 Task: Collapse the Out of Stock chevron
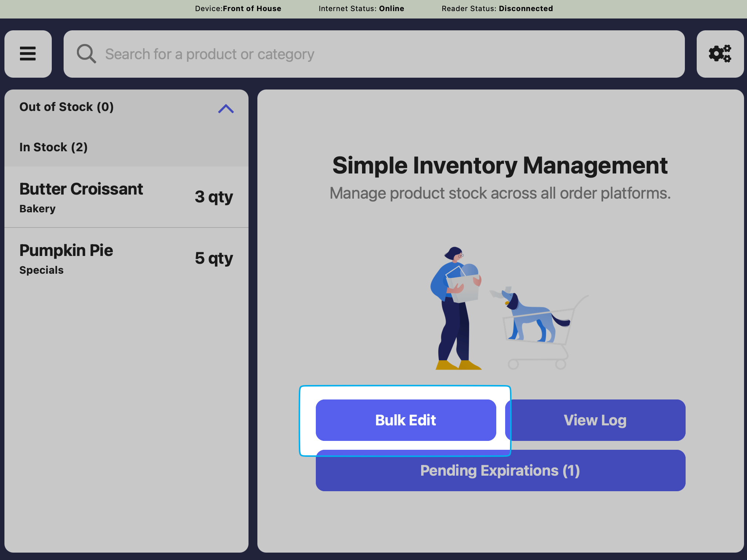(226, 109)
